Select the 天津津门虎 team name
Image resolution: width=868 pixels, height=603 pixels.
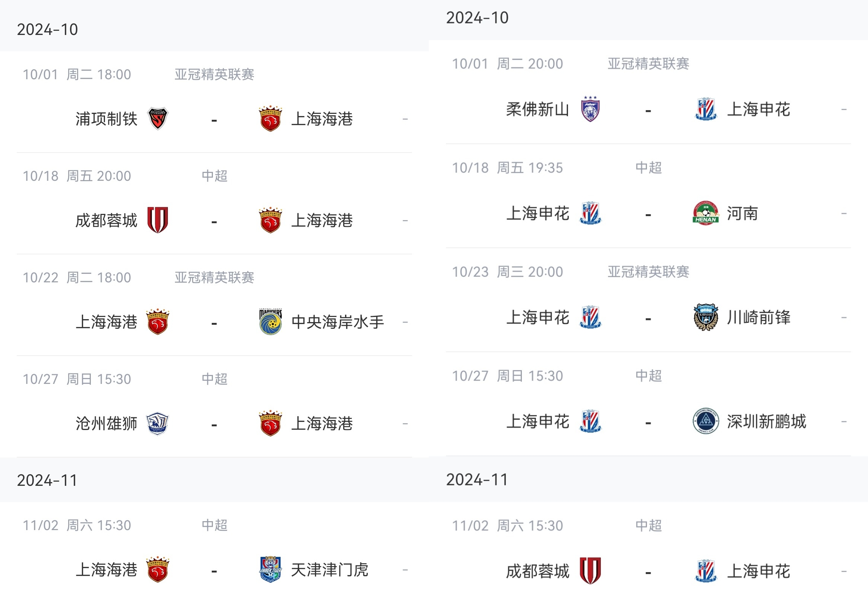click(x=329, y=570)
